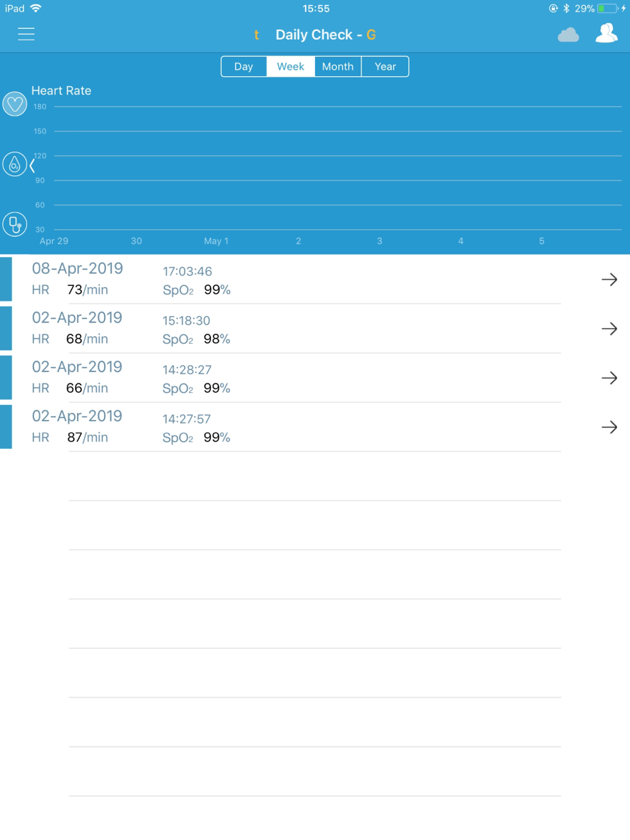This screenshot has height=840, width=630.
Task: Go to previous week with chevron
Action: [x=32, y=166]
